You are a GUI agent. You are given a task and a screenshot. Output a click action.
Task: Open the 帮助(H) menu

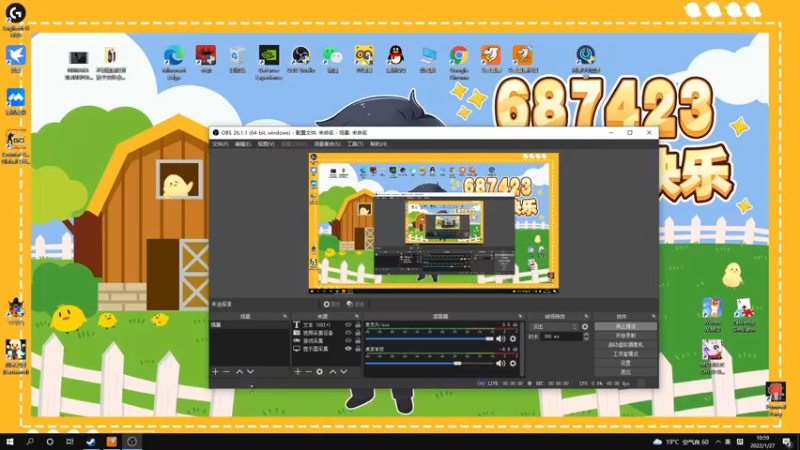[x=378, y=144]
